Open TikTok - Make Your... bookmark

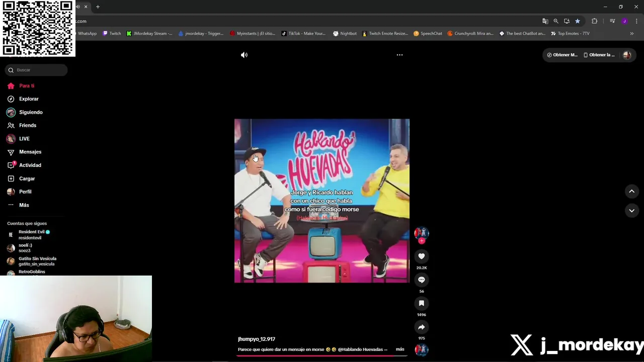pyautogui.click(x=303, y=34)
